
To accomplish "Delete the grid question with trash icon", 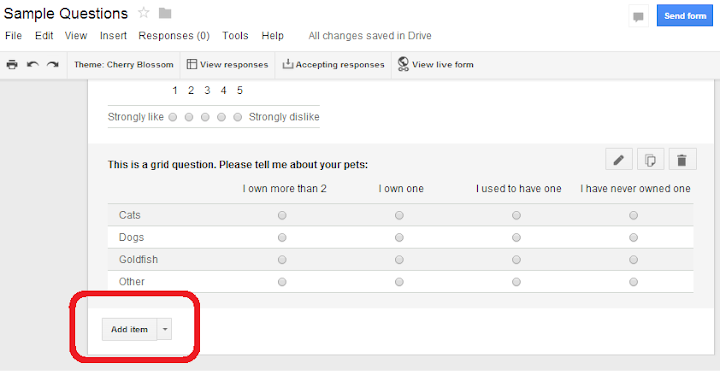I will 682,160.
